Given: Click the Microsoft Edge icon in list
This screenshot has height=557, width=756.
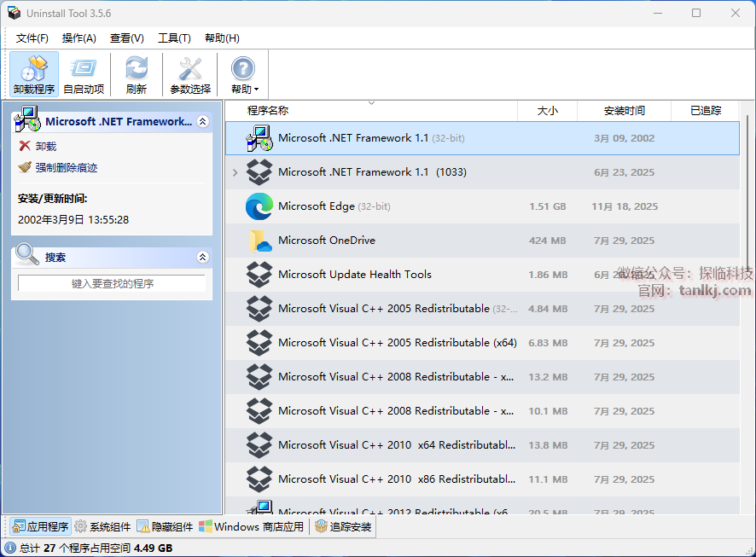Looking at the screenshot, I should point(259,206).
